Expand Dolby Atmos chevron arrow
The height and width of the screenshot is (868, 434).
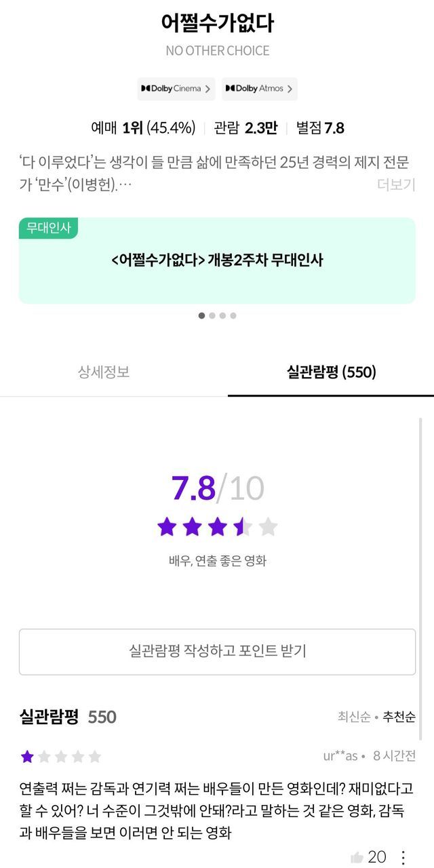click(290, 89)
